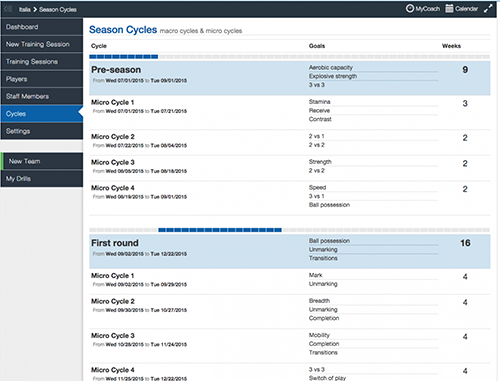The width and height of the screenshot is (500, 381).
Task: Open the Players section
Action: click(42, 79)
